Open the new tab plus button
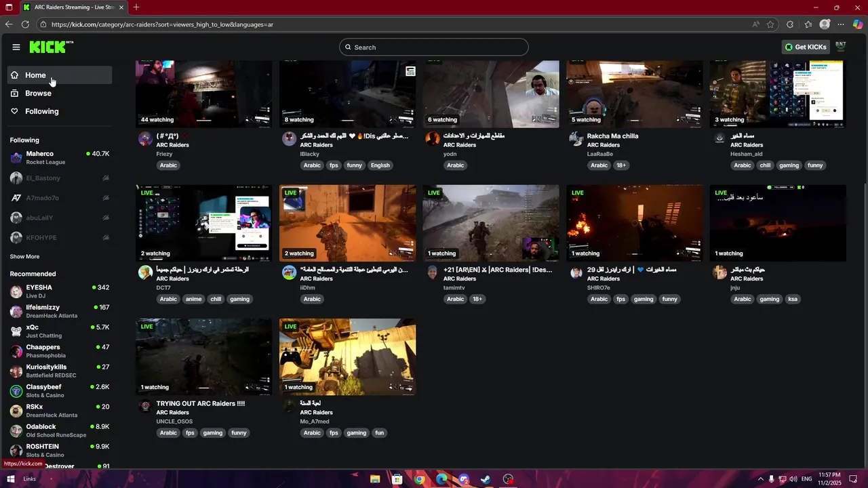Image resolution: width=868 pixels, height=488 pixels. (x=136, y=7)
